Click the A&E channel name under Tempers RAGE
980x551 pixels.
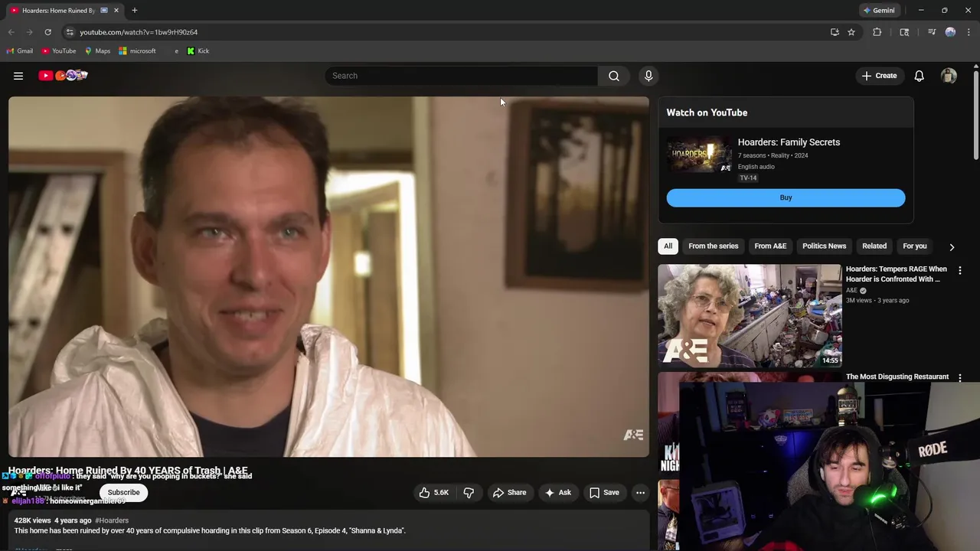coord(851,291)
